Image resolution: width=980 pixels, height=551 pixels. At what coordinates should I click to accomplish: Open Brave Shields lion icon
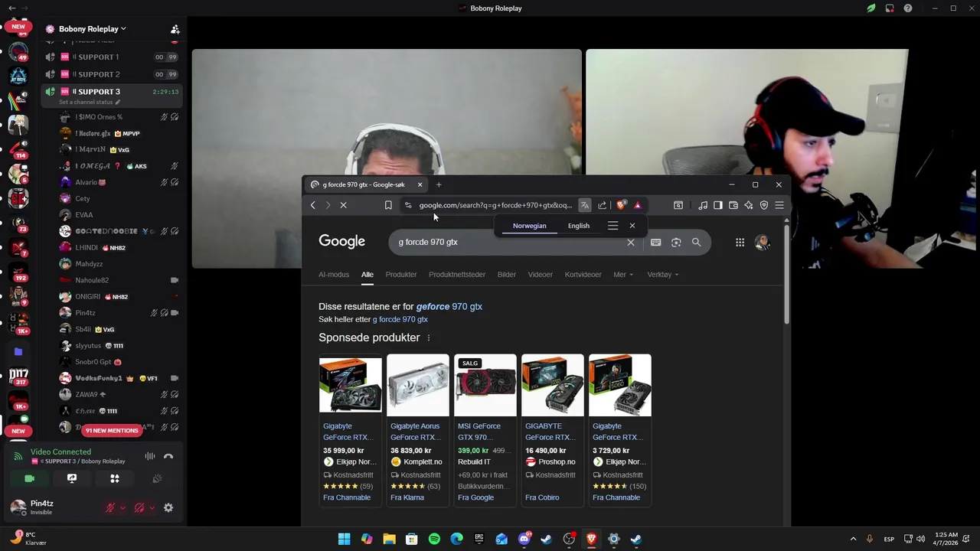[x=620, y=205]
